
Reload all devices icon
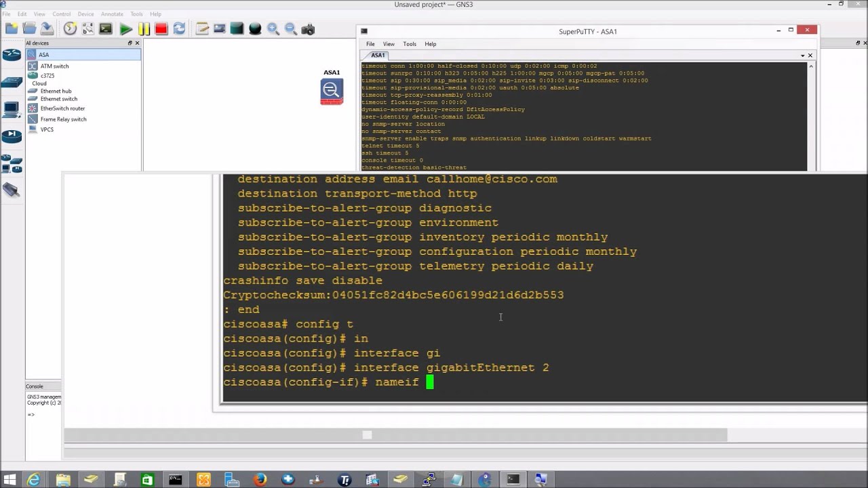[x=179, y=28]
